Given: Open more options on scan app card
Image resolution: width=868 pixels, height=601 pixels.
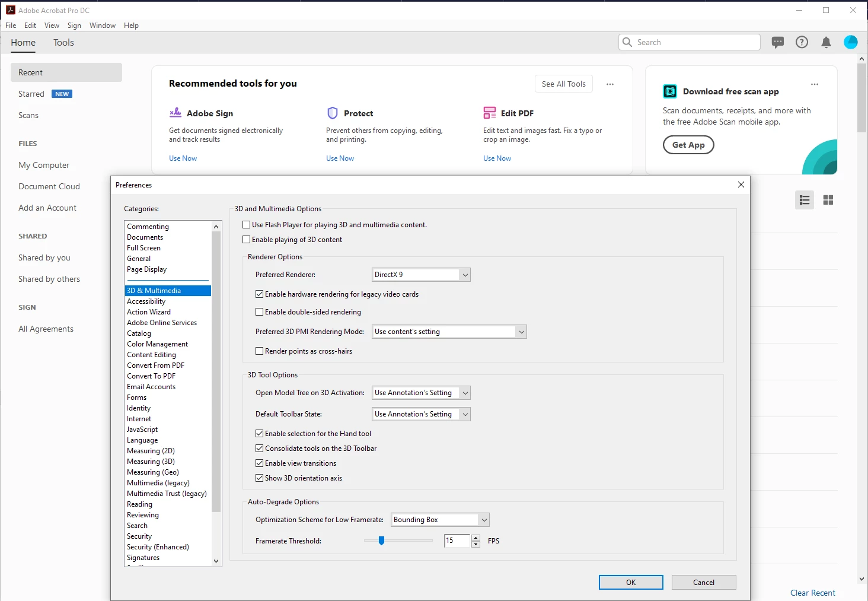Looking at the screenshot, I should (x=815, y=84).
